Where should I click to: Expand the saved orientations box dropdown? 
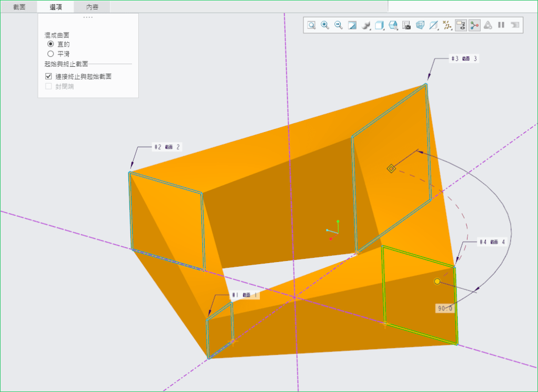click(x=379, y=25)
